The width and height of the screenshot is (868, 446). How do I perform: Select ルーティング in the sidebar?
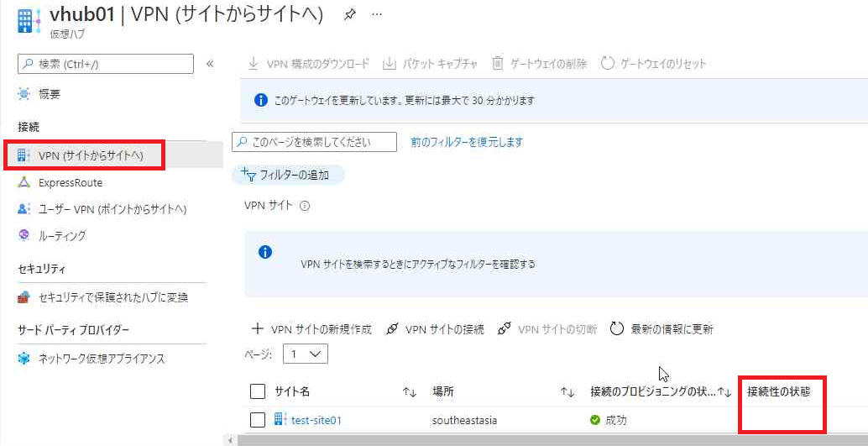click(x=62, y=235)
